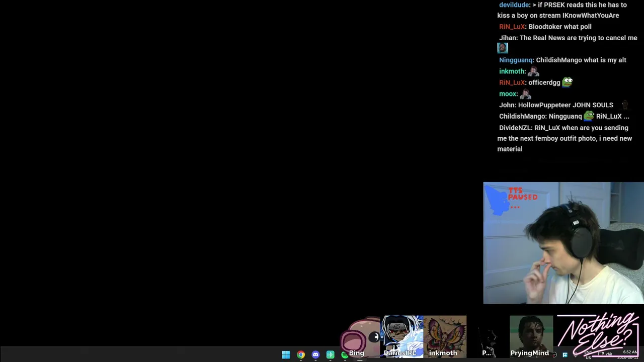Click the inkmoth username in chat
This screenshot has width=644, height=362.
point(512,71)
